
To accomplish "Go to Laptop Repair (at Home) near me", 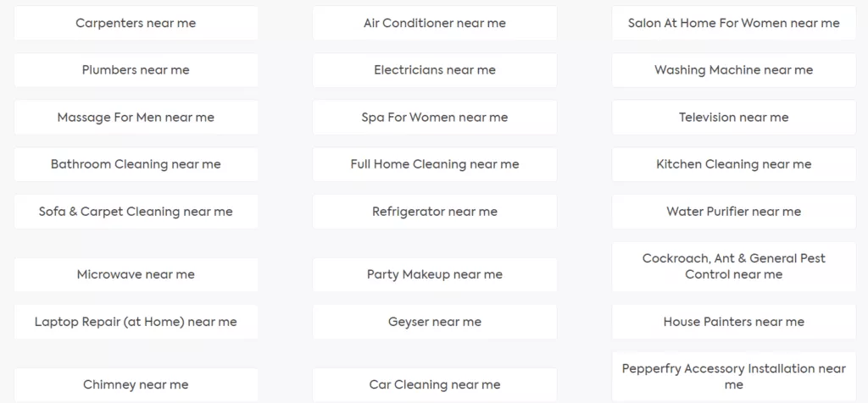I will (x=136, y=322).
